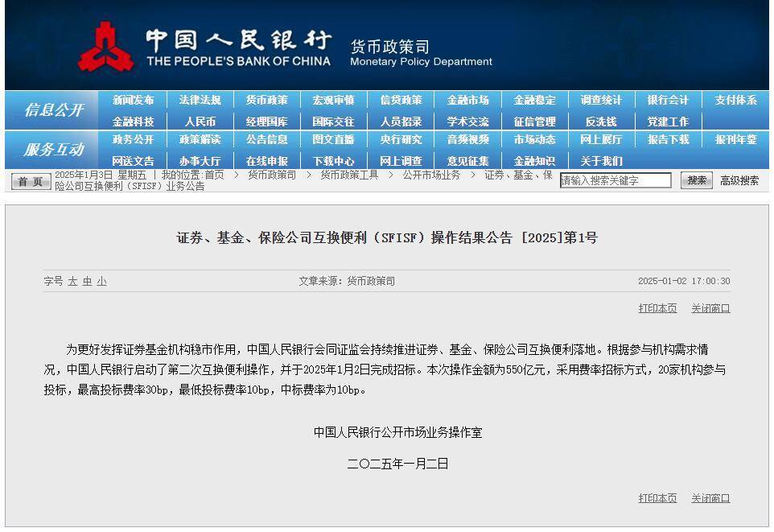Image resolution: width=774 pixels, height=532 pixels.
Task: Open the 央行研究 section
Action: point(401,140)
